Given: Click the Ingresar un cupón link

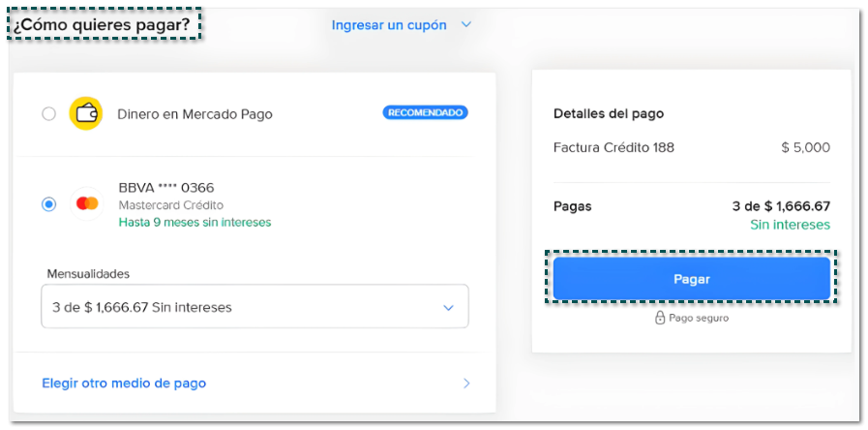Looking at the screenshot, I should (x=389, y=25).
